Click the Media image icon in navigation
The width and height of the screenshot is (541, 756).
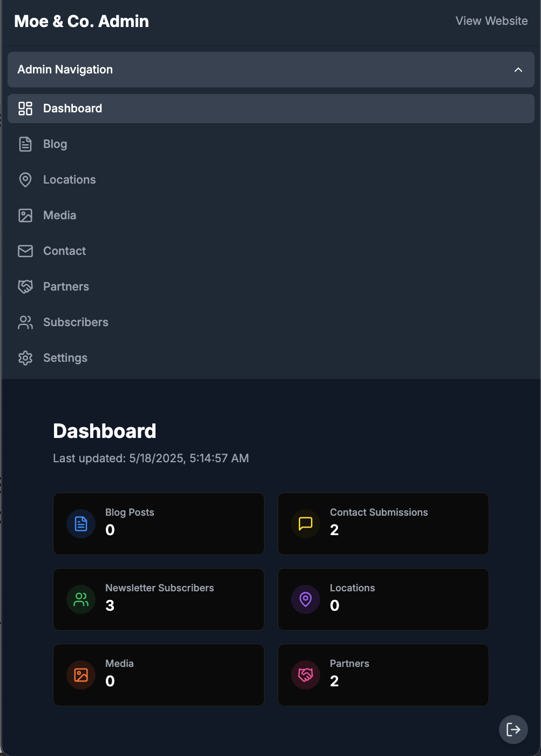click(25, 215)
